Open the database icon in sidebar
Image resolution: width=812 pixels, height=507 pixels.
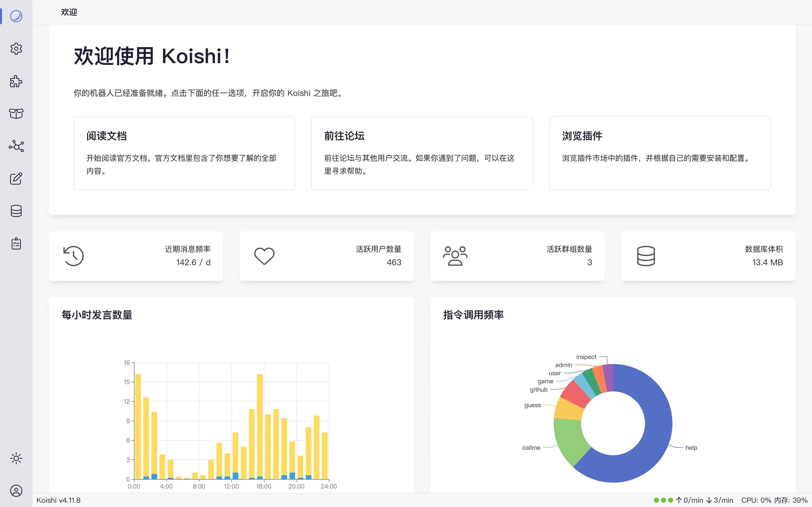pos(16,211)
